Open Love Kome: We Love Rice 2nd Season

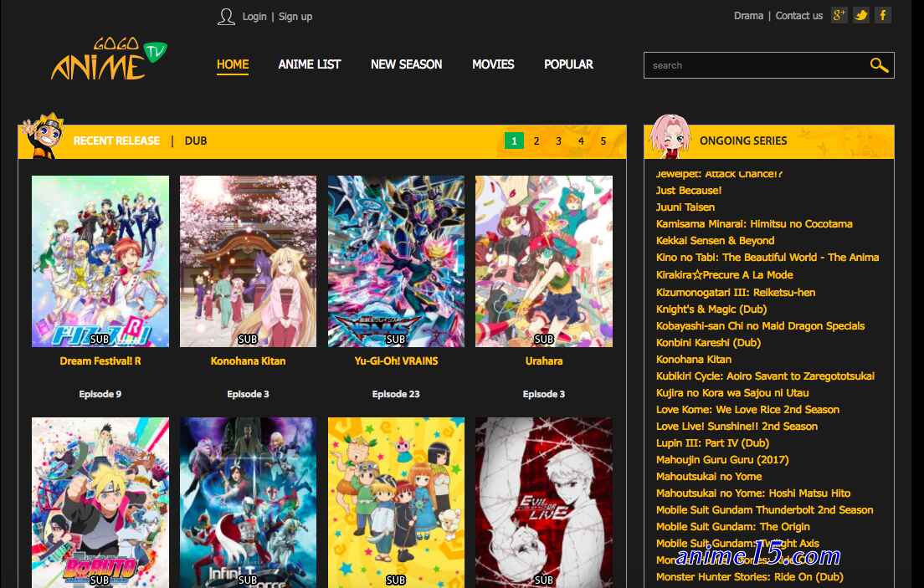pyautogui.click(x=747, y=409)
